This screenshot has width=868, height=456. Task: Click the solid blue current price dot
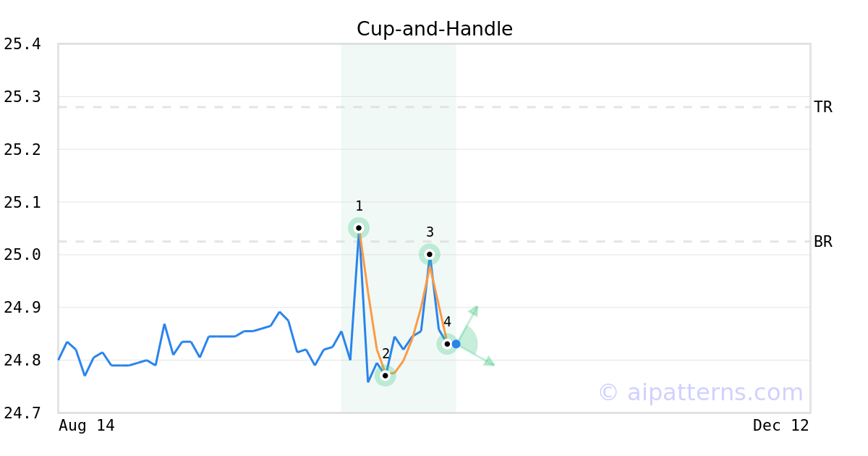click(456, 344)
